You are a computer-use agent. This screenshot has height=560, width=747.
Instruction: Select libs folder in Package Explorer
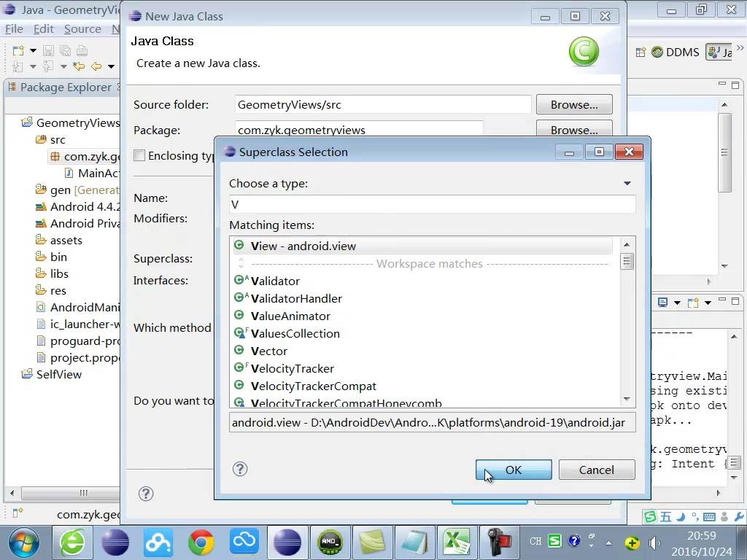52,274
